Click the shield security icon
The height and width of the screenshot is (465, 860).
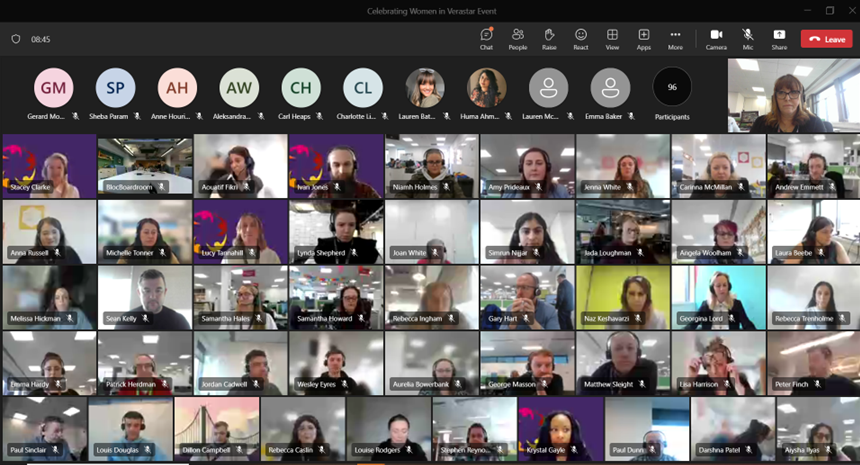point(16,39)
